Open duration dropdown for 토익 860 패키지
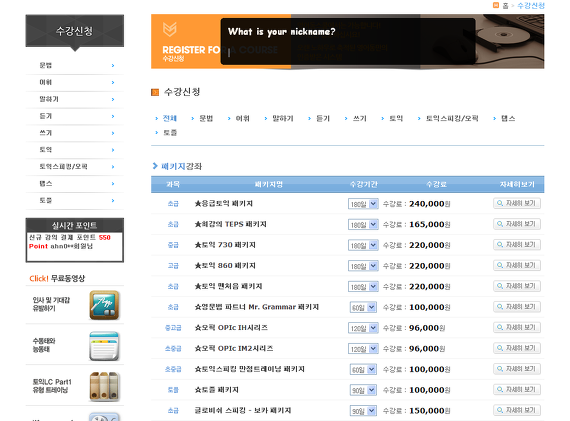The width and height of the screenshot is (570, 421). (363, 266)
